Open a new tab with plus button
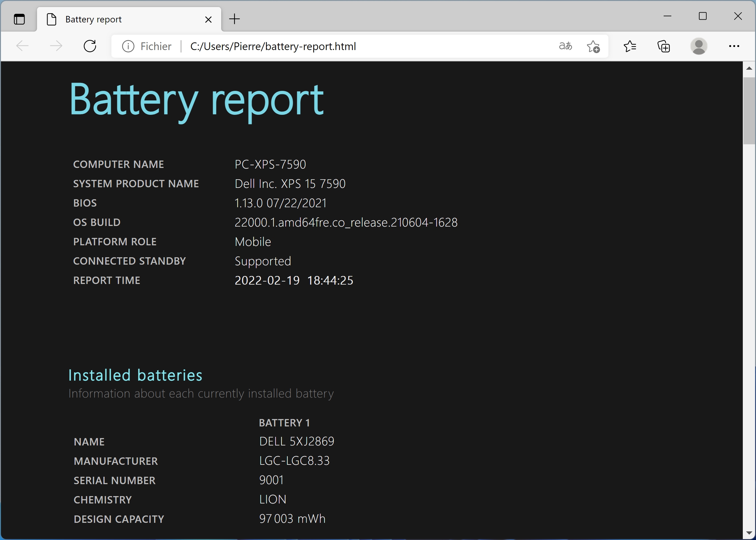756x540 pixels. 235,19
